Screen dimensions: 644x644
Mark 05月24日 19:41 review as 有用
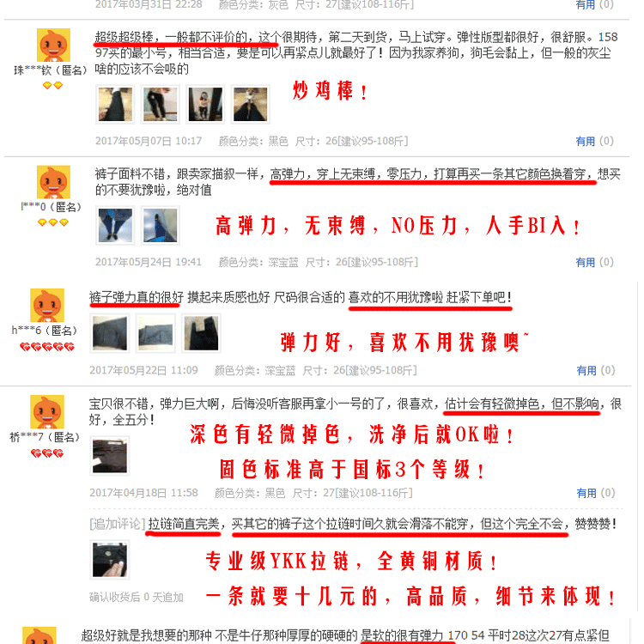click(585, 262)
